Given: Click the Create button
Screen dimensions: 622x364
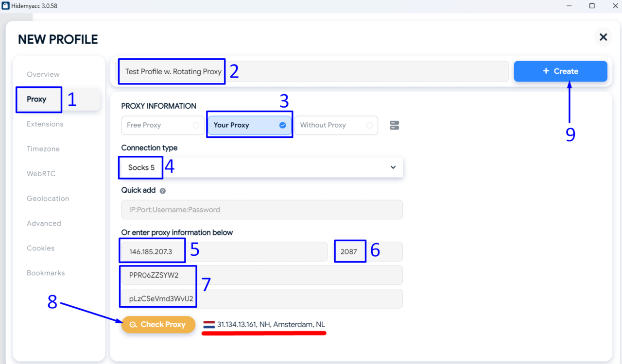Looking at the screenshot, I should tap(560, 71).
